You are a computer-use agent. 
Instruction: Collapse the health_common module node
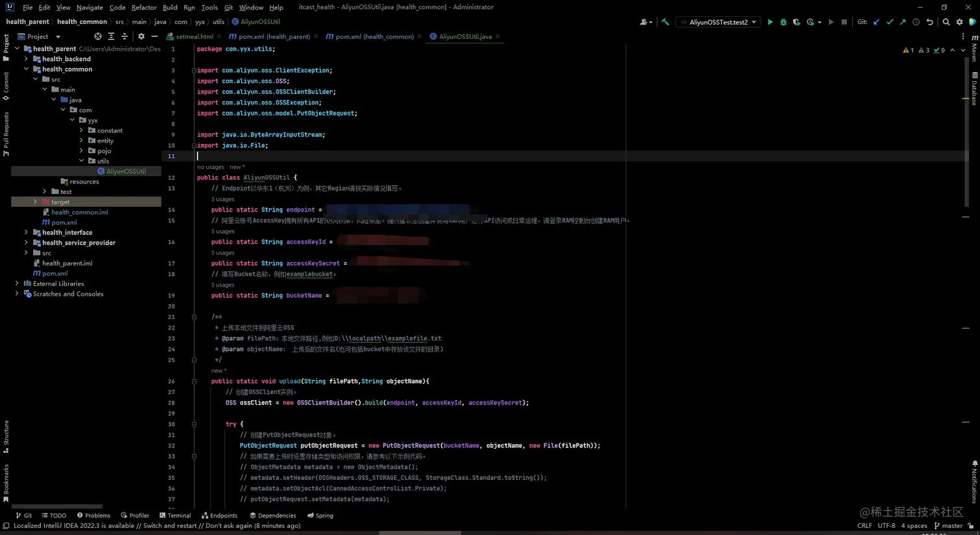(27, 69)
